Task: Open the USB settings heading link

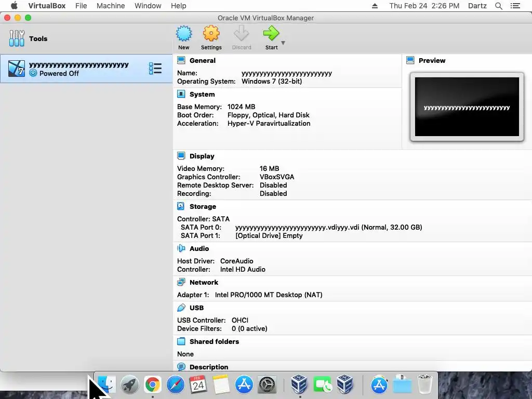Action: coord(197,308)
